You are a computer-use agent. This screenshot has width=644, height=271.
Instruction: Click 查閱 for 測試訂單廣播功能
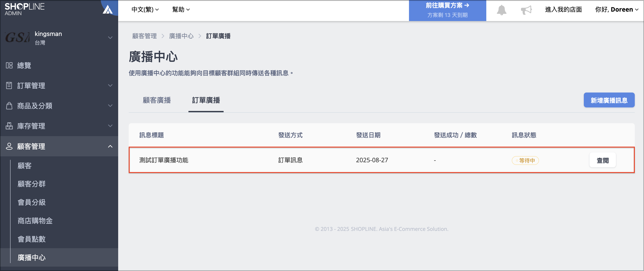[x=602, y=160]
